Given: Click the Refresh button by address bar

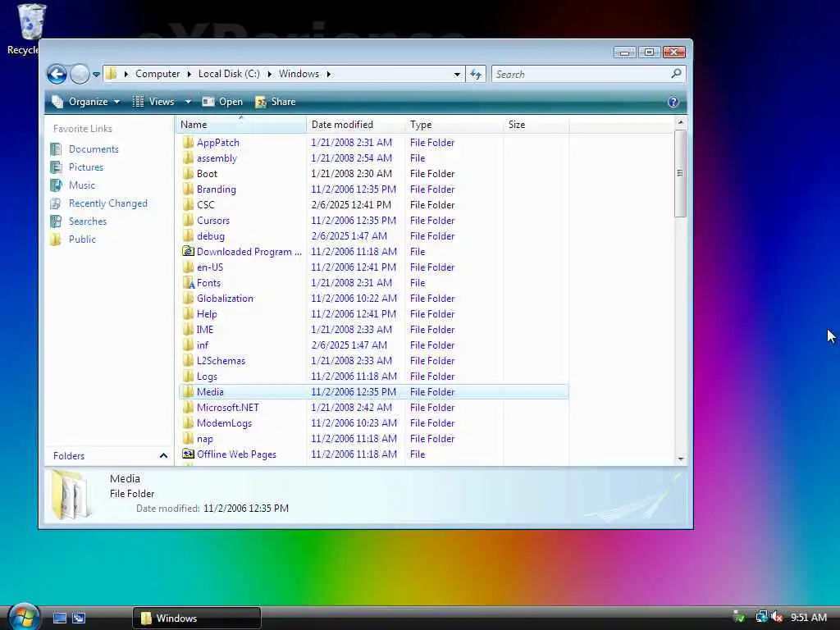Looking at the screenshot, I should tap(476, 74).
